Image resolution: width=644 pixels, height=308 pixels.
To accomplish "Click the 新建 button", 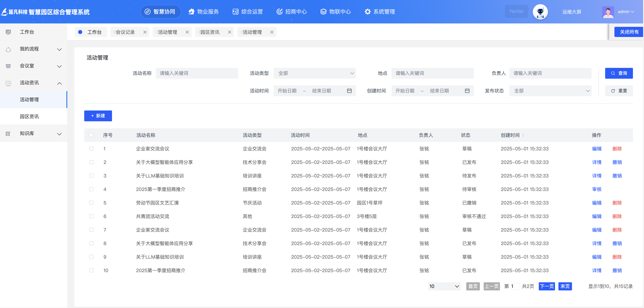I will coord(98,116).
